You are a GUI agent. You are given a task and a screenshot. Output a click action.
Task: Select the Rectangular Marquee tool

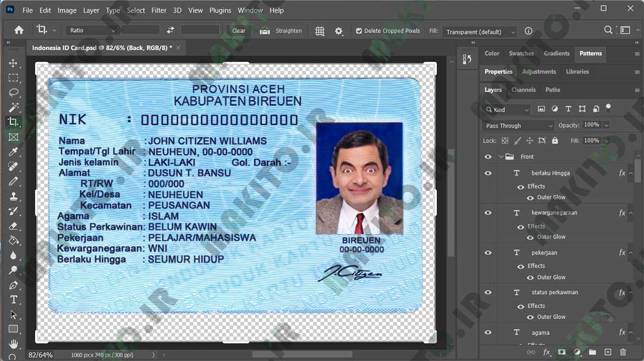tap(13, 78)
